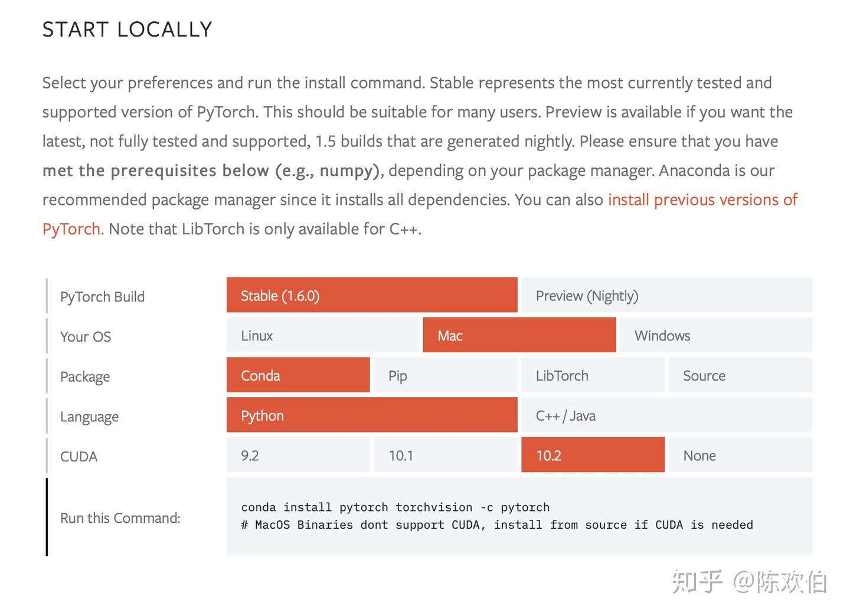
Task: Select CUDA version 9.2
Action: (x=297, y=455)
